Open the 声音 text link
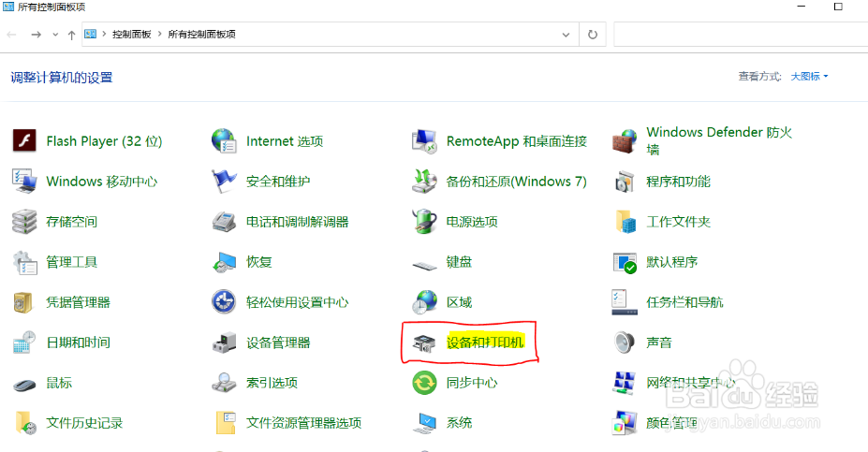 click(x=659, y=343)
